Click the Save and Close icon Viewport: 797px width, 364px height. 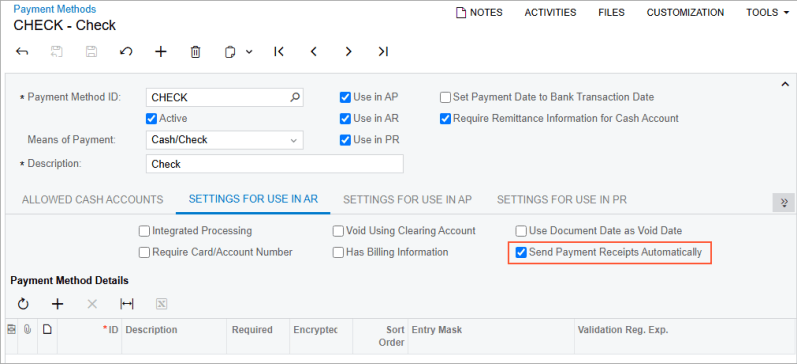pyautogui.click(x=56, y=51)
